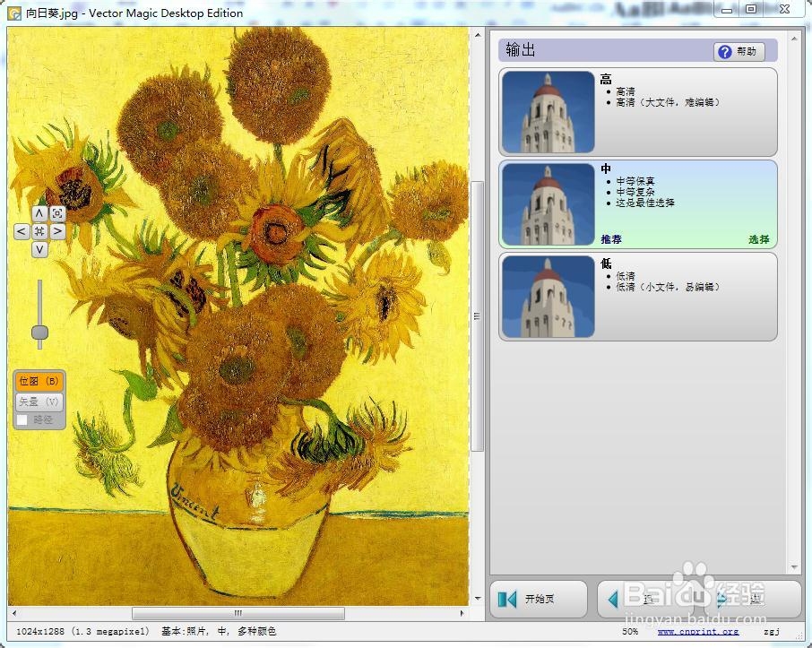The image size is (812, 648).
Task: Click the image horizontal scrollbar right arrow
Action: (x=462, y=613)
